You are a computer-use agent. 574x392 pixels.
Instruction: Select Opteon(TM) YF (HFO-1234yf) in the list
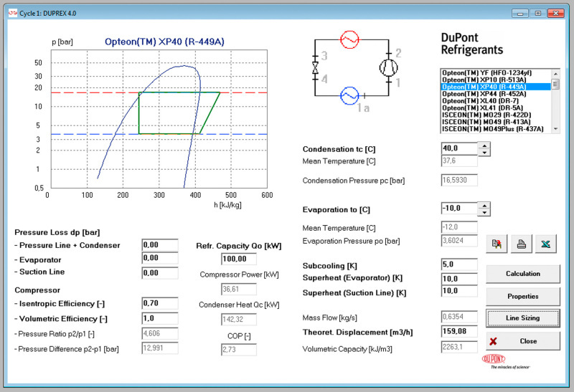pos(496,73)
